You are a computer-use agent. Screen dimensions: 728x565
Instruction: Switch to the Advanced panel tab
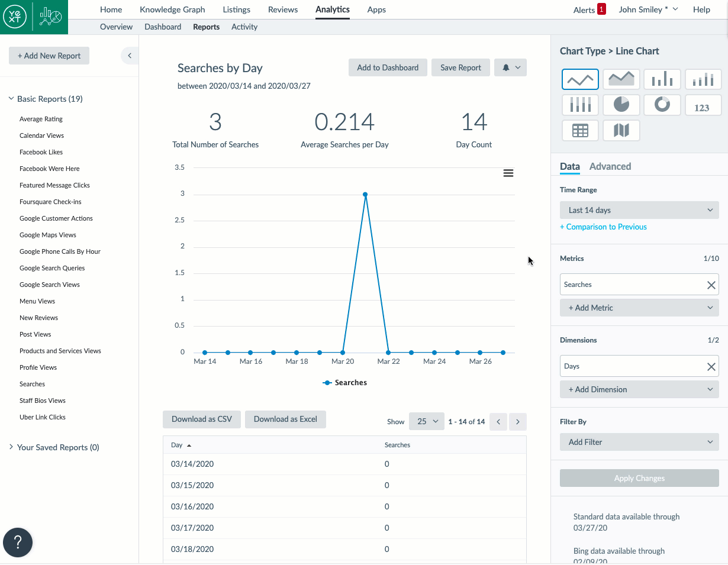610,166
